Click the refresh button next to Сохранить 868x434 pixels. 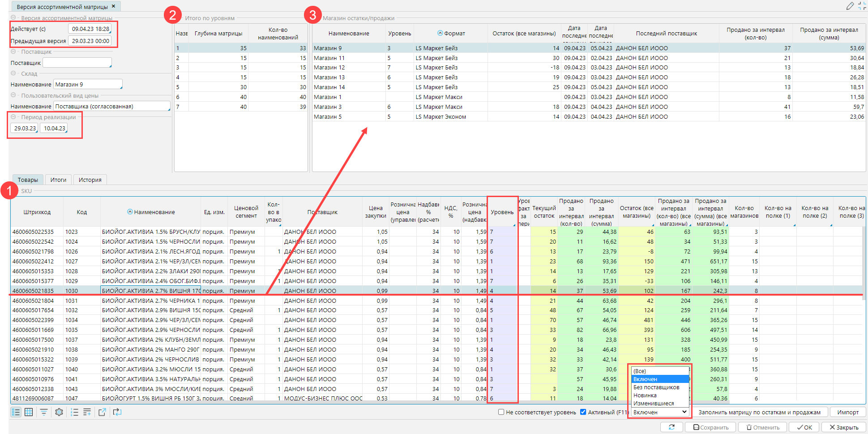click(x=671, y=427)
